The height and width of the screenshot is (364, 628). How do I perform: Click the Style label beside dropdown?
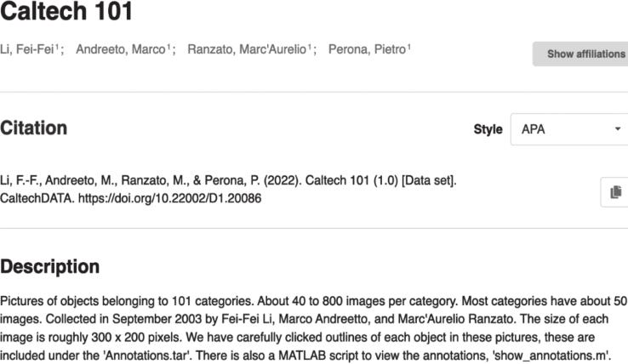(x=488, y=129)
